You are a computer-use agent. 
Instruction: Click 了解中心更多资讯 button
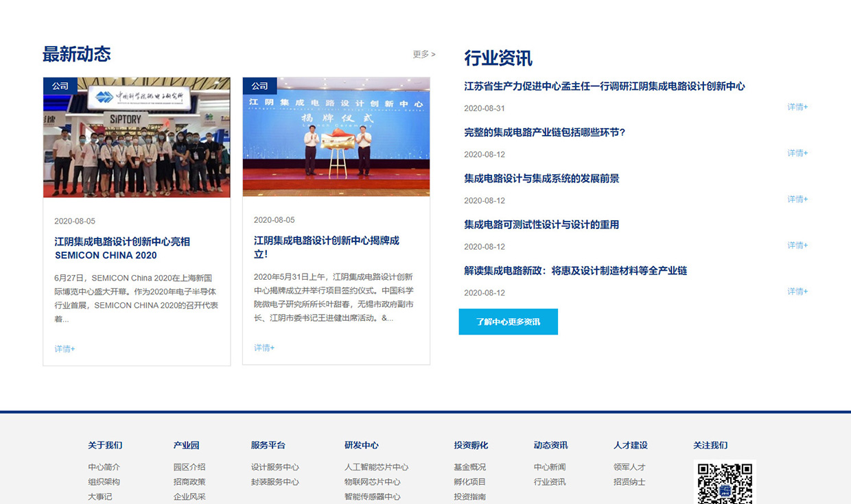coord(508,322)
